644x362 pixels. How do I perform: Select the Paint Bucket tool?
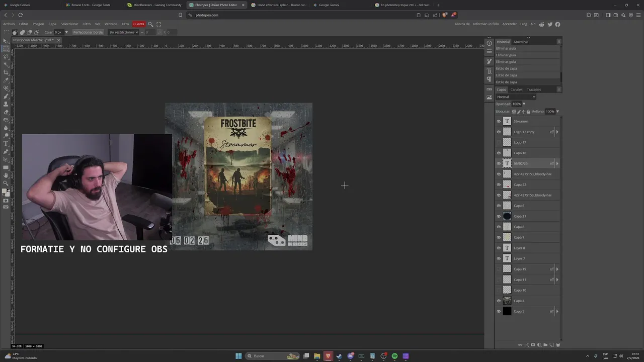coord(6,120)
